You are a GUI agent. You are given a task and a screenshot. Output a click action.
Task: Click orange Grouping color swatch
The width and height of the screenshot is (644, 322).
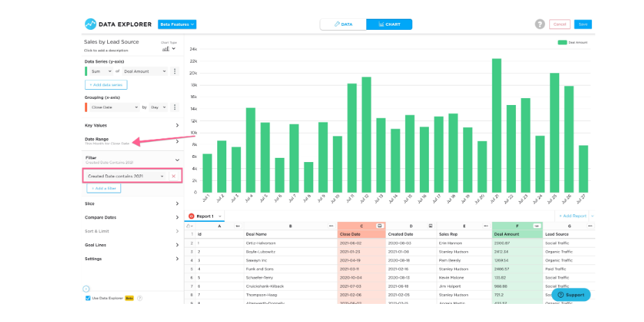click(x=86, y=107)
